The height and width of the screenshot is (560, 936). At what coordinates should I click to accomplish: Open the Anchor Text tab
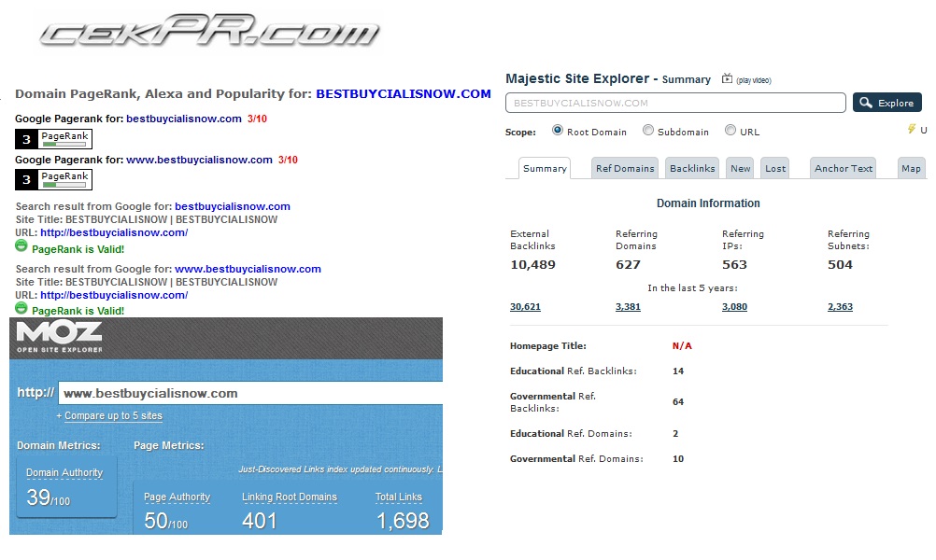843,168
